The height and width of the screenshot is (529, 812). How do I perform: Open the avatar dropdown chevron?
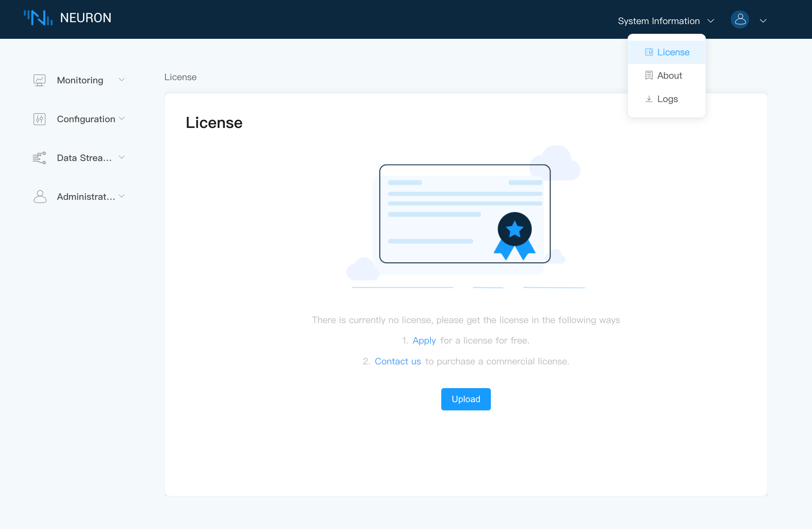(763, 20)
